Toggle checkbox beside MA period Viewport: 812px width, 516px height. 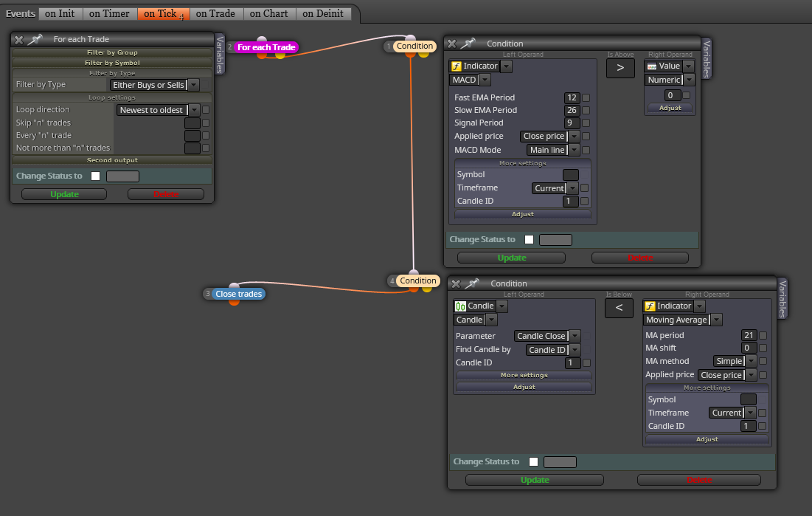(x=763, y=336)
